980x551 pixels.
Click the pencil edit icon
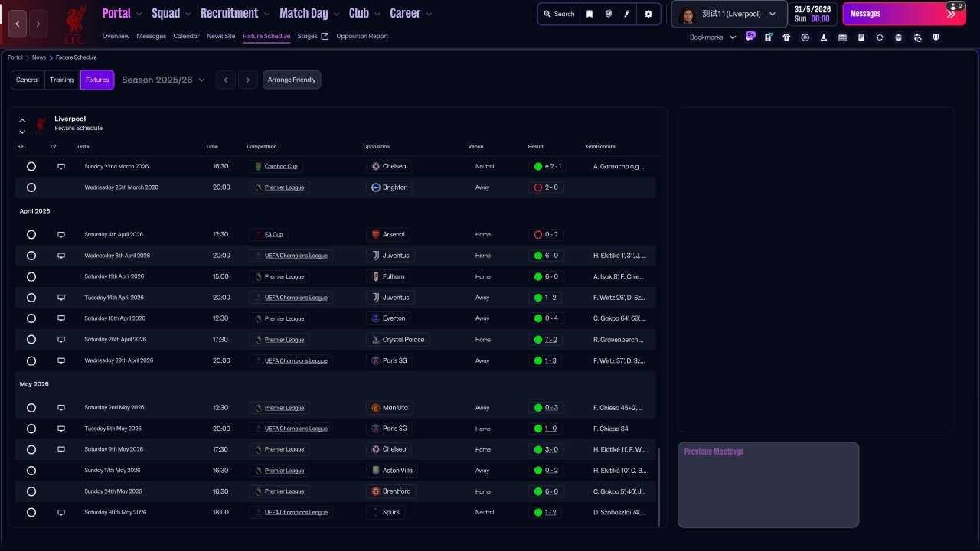[x=627, y=14]
